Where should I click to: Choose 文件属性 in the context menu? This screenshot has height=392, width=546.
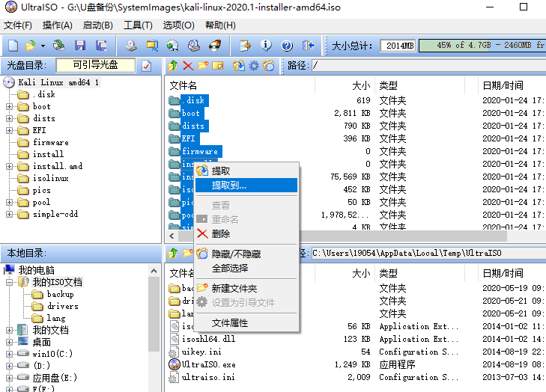[x=246, y=323]
